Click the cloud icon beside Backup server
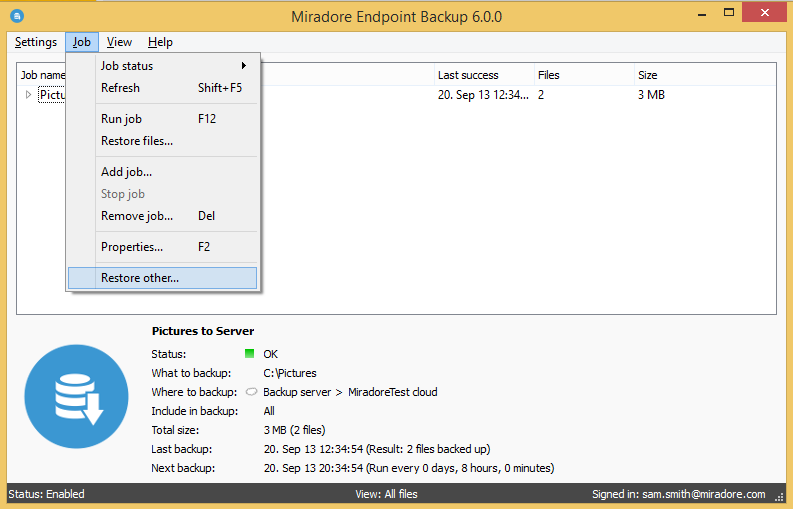 (x=251, y=392)
